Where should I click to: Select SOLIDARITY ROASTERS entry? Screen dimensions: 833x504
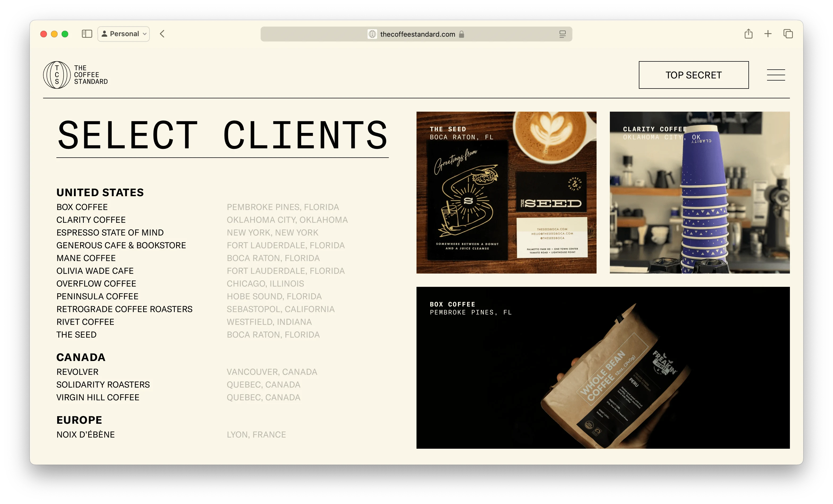[x=103, y=385]
